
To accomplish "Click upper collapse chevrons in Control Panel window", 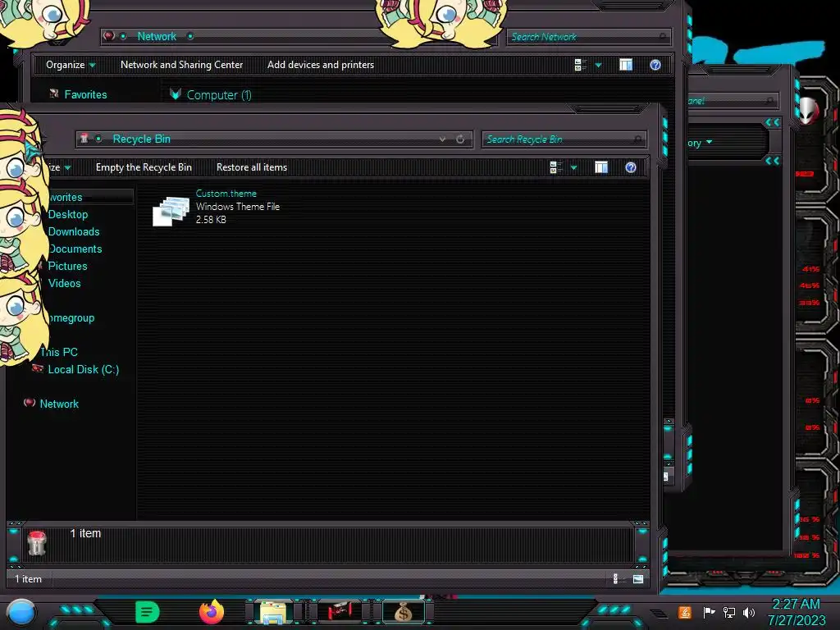I will (x=772, y=123).
